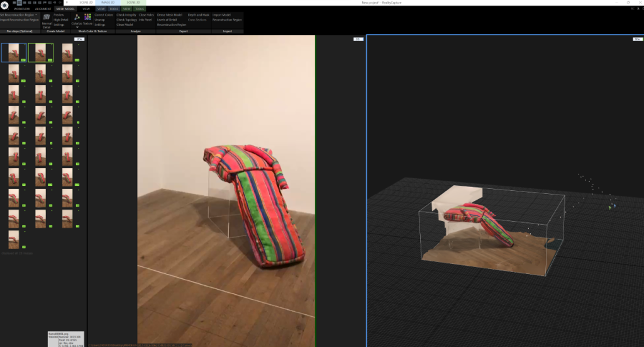Click the Analyze group label
Image resolution: width=644 pixels, height=347 pixels.
point(136,31)
